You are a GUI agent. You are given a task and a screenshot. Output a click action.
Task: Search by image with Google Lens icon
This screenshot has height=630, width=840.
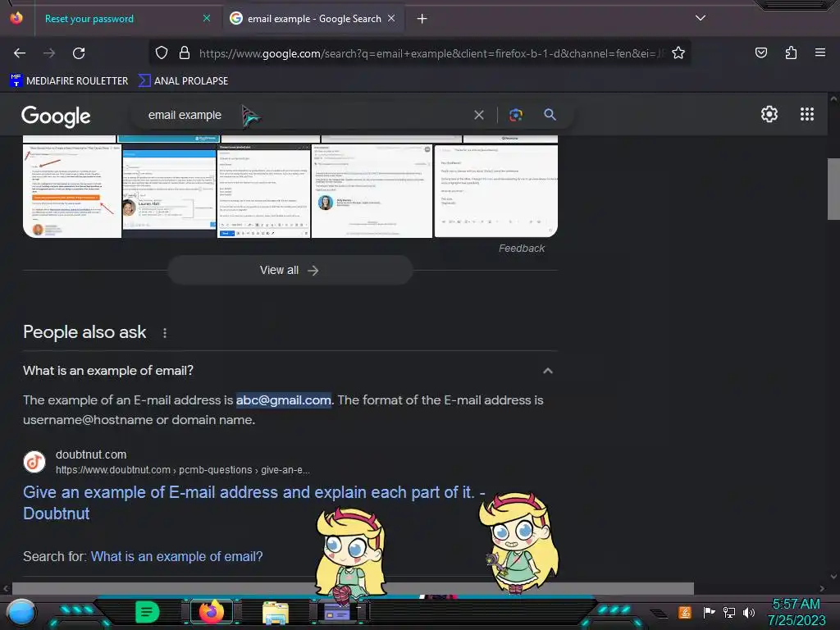(516, 115)
